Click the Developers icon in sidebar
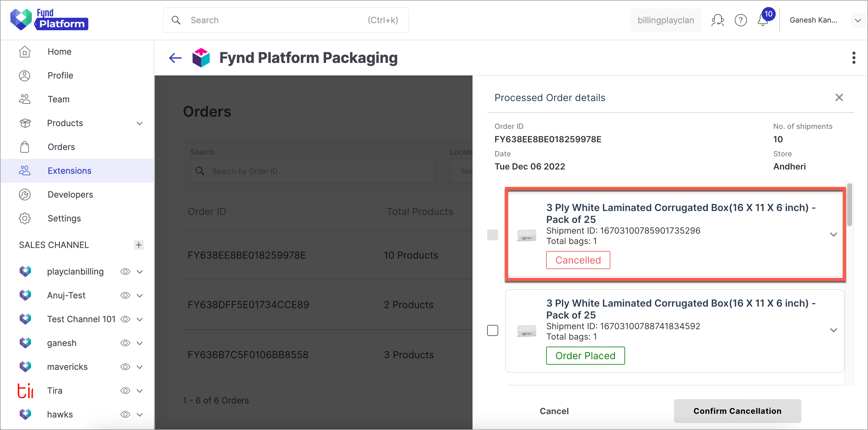Viewport: 868px width, 430px height. [25, 195]
